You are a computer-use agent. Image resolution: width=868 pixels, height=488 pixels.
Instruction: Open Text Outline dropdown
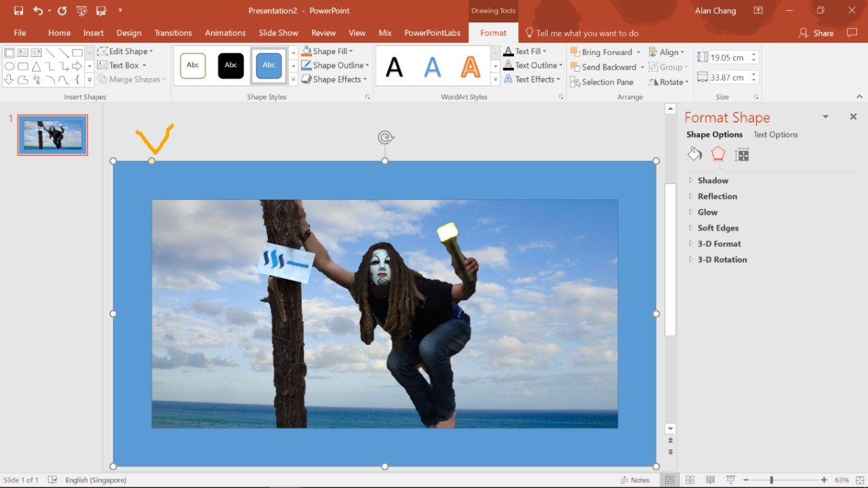(x=533, y=65)
